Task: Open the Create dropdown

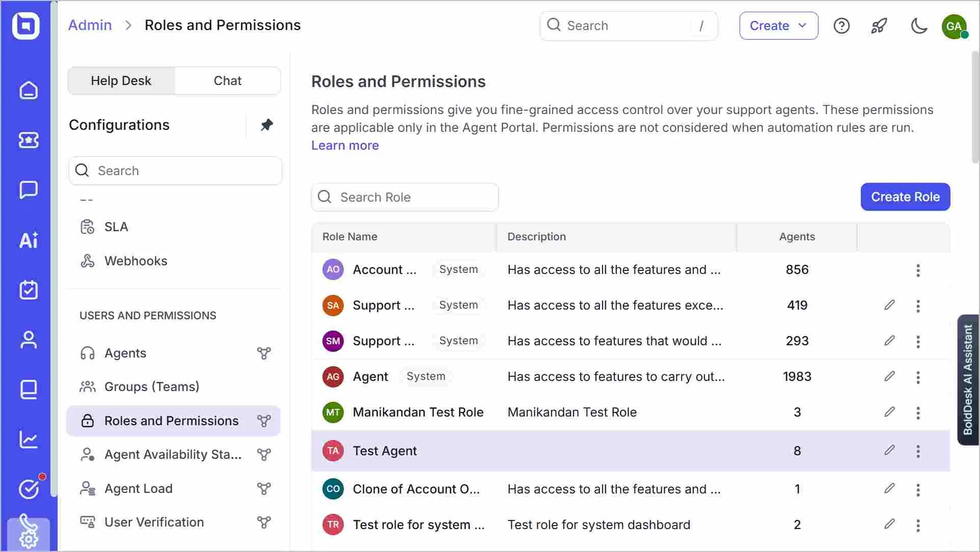Action: (778, 25)
